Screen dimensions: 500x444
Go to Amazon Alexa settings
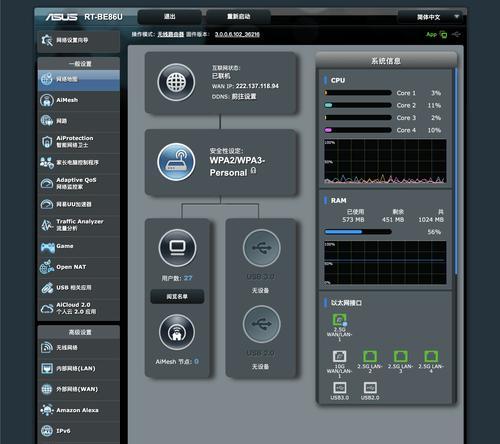tap(79, 410)
